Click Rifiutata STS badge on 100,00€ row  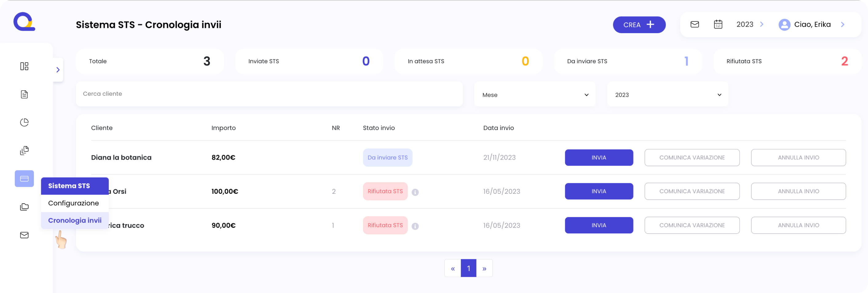pyautogui.click(x=385, y=191)
